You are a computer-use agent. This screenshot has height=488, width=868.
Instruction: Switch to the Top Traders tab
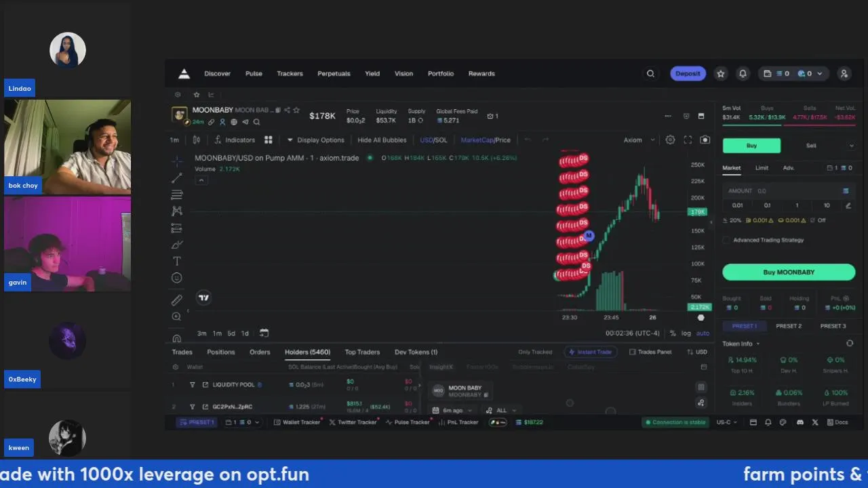coord(362,352)
